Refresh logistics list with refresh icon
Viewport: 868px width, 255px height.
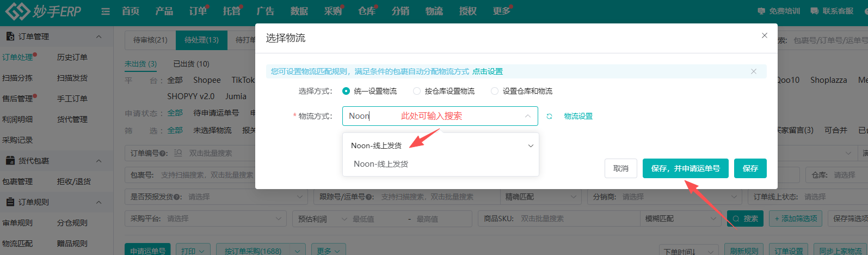pyautogui.click(x=550, y=116)
